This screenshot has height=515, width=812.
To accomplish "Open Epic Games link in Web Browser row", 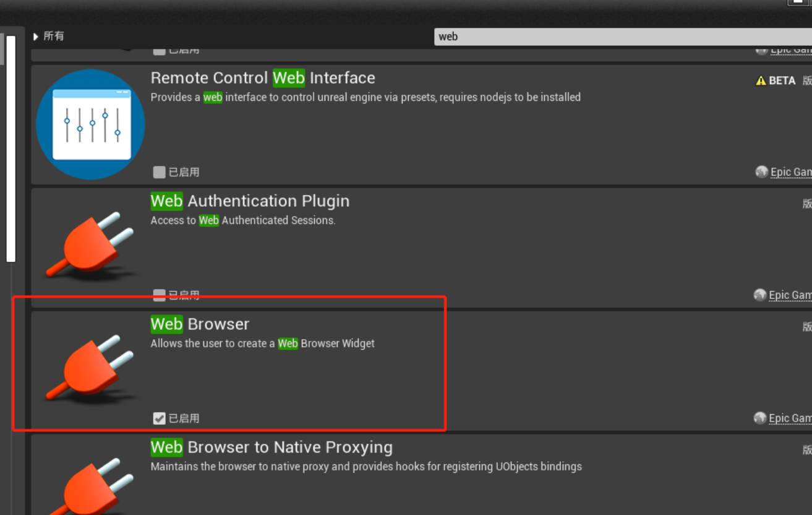I will tap(789, 418).
